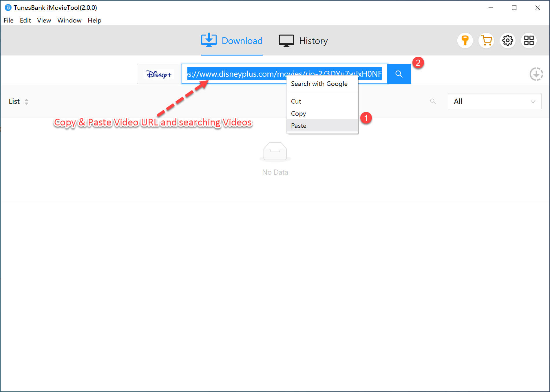Click the blue search magnifier button
This screenshot has height=392, width=550.
pos(399,74)
